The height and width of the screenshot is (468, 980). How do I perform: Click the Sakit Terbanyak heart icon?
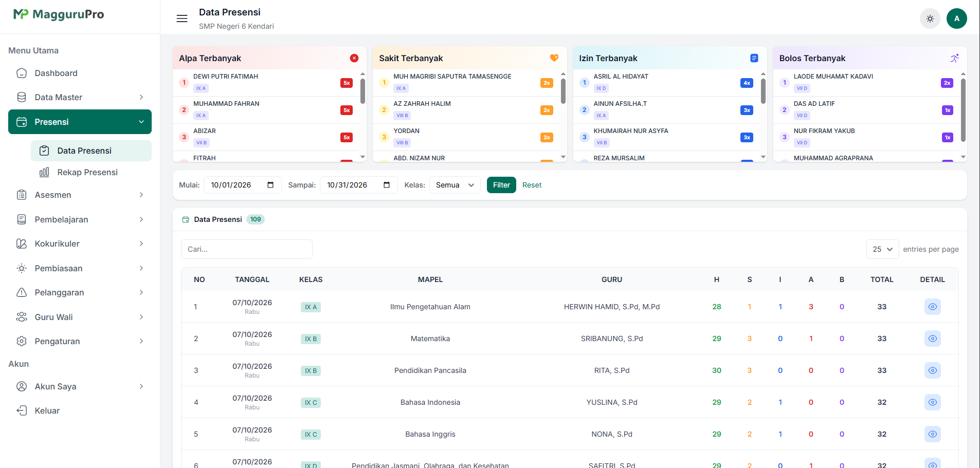click(554, 58)
